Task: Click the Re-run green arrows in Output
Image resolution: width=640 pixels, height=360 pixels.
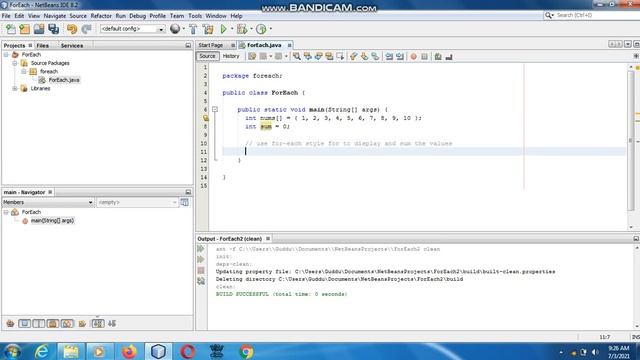Action: click(x=201, y=249)
